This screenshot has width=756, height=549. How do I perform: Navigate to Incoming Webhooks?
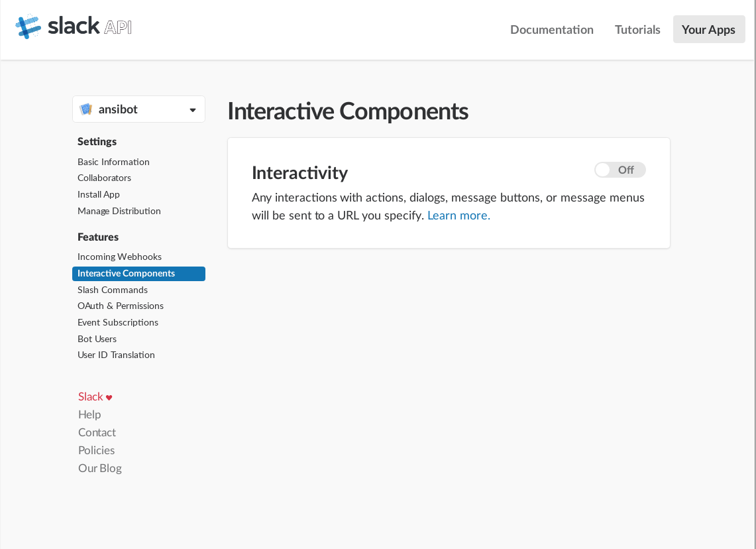tap(119, 257)
